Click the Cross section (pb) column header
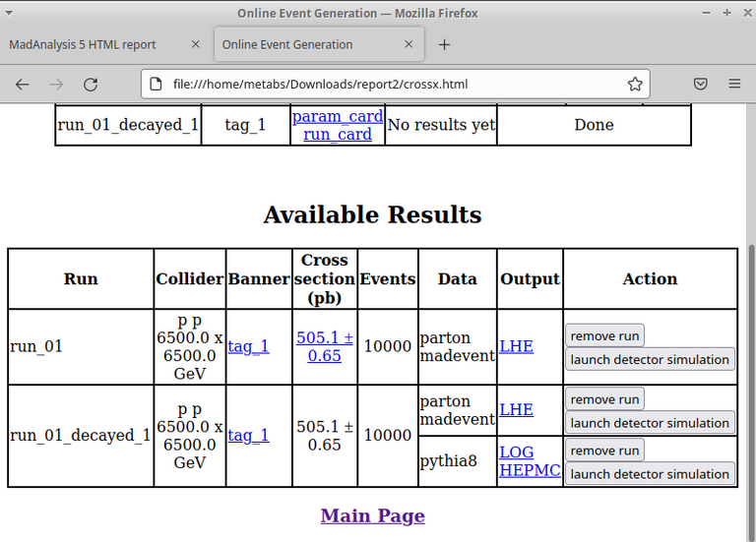 (x=325, y=279)
